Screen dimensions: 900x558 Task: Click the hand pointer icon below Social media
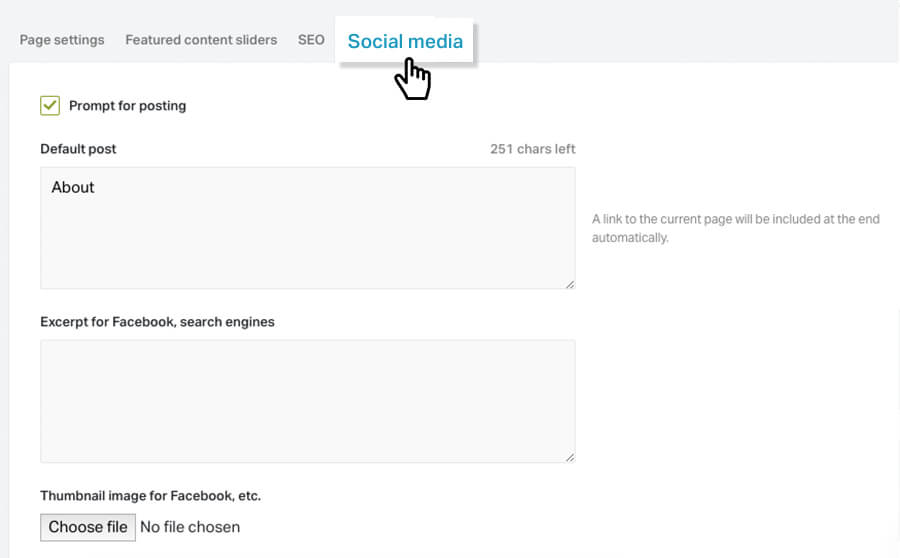412,79
